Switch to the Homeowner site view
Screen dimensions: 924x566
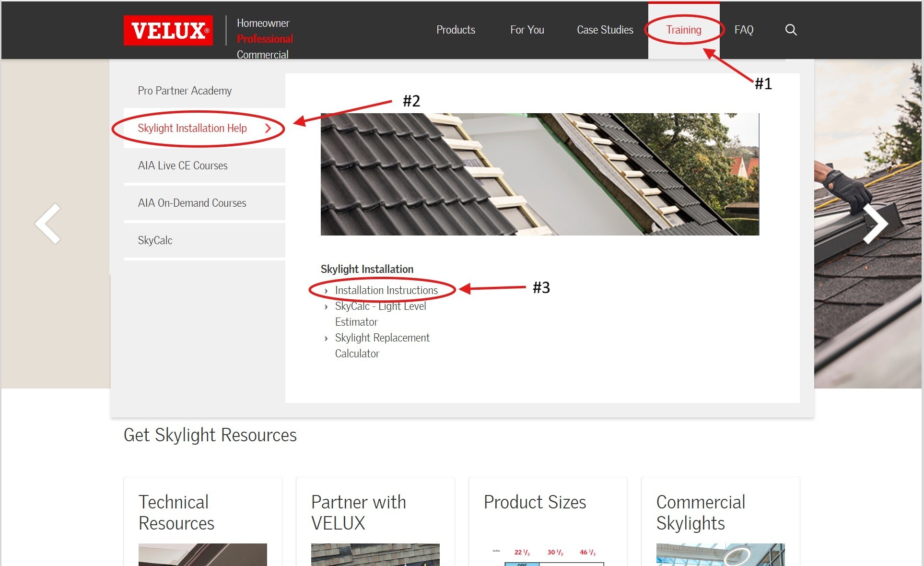point(263,23)
